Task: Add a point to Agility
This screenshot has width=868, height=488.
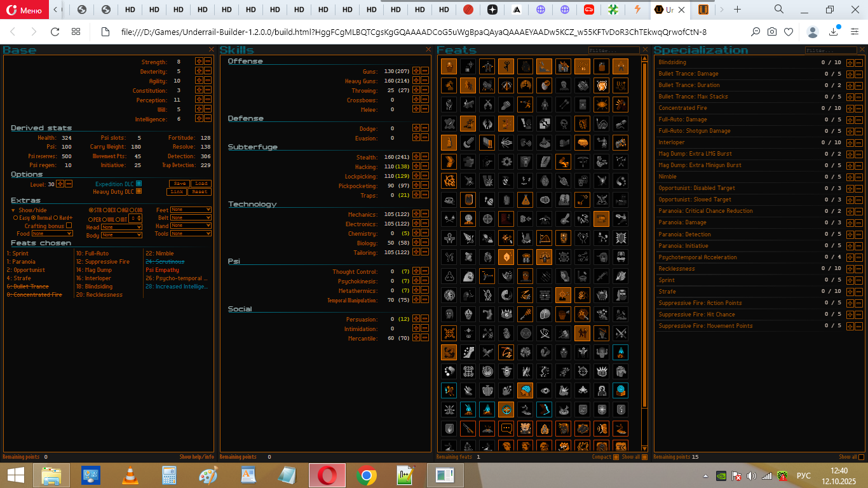Action: pyautogui.click(x=199, y=81)
